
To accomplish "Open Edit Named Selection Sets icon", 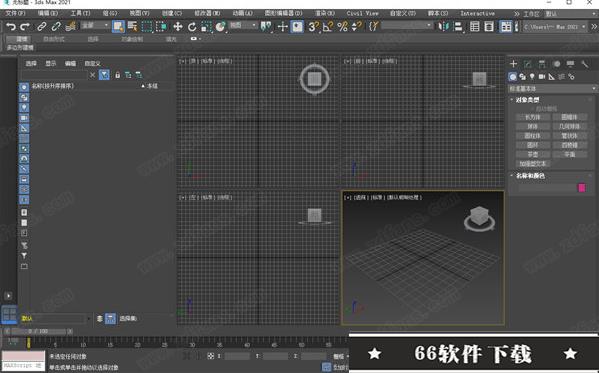I will point(374,26).
